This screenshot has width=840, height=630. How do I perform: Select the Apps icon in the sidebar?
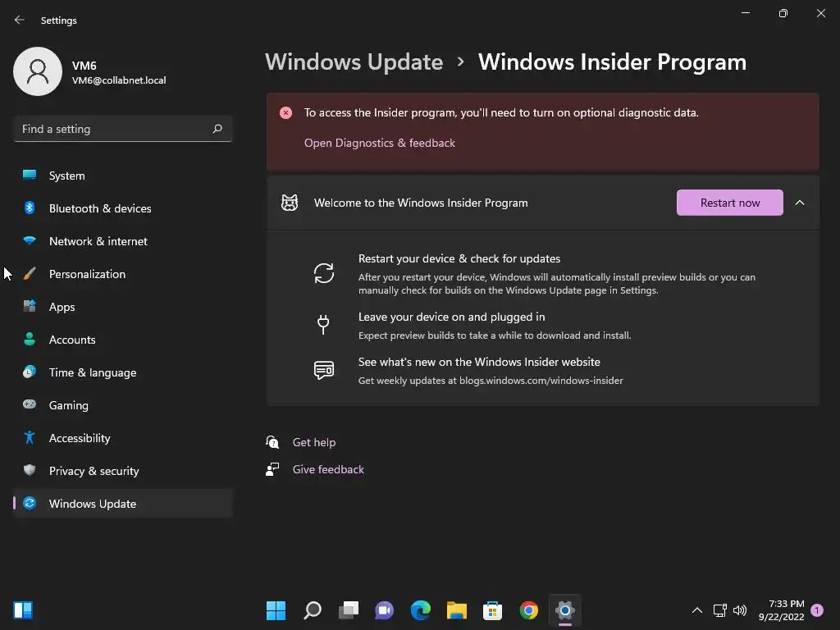point(30,307)
